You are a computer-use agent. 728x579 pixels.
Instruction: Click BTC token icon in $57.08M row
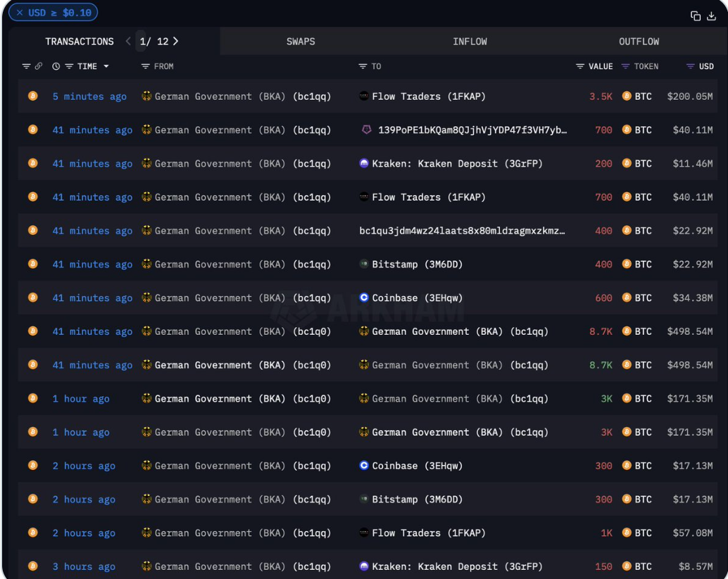tap(627, 533)
